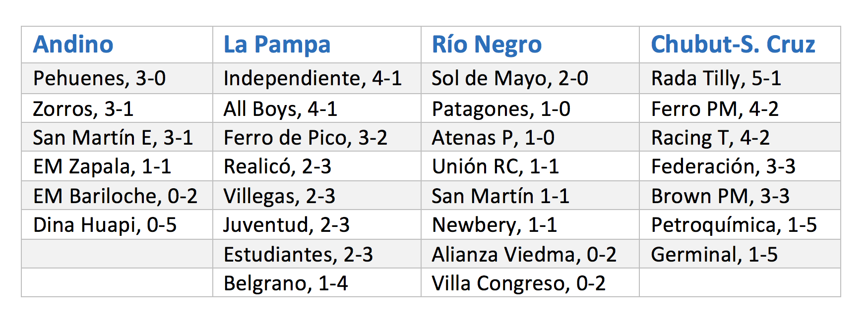Image resolution: width=868 pixels, height=322 pixels.
Task: Click the Andino column header
Action: tap(117, 45)
